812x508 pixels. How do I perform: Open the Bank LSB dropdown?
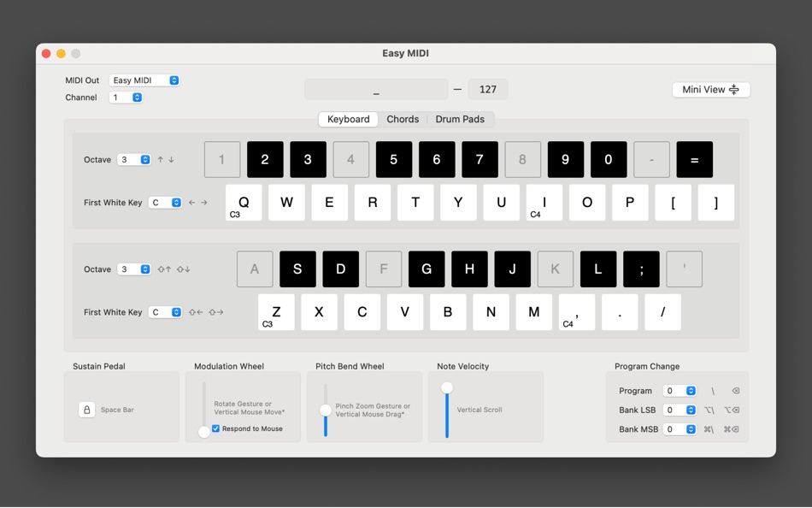pyautogui.click(x=680, y=410)
